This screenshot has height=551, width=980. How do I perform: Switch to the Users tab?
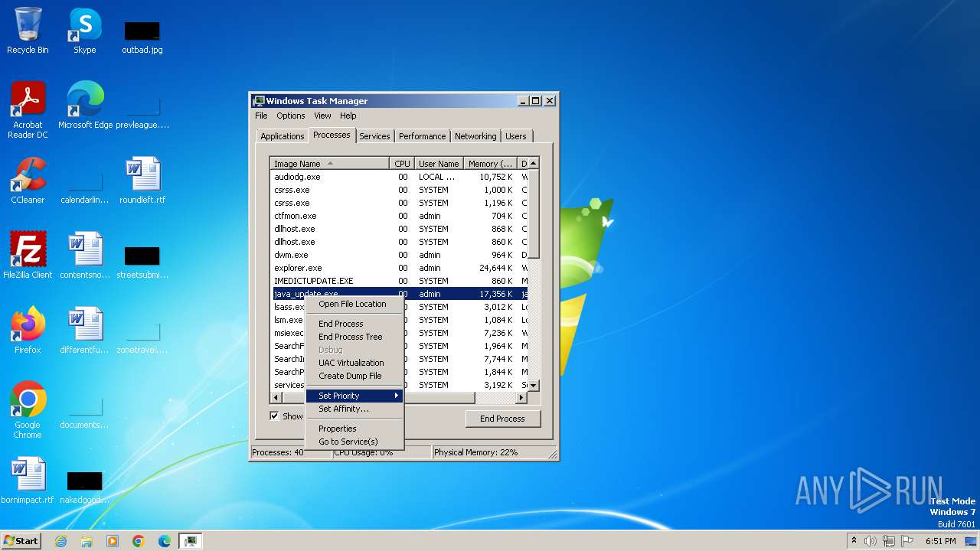pos(516,136)
